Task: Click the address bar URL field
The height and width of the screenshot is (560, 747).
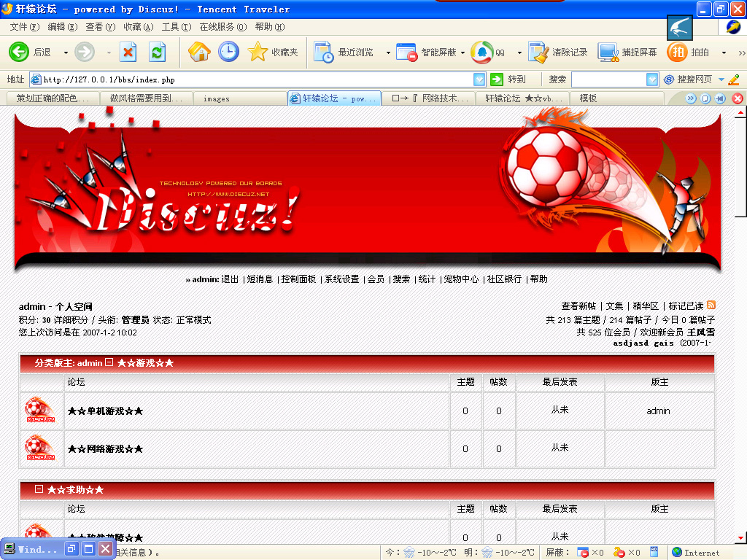Action: 258,79
